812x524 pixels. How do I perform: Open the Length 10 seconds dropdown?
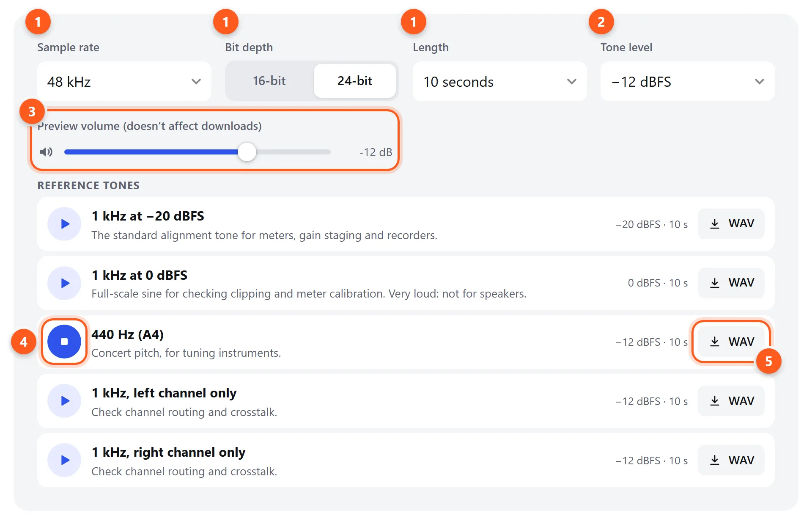point(500,81)
